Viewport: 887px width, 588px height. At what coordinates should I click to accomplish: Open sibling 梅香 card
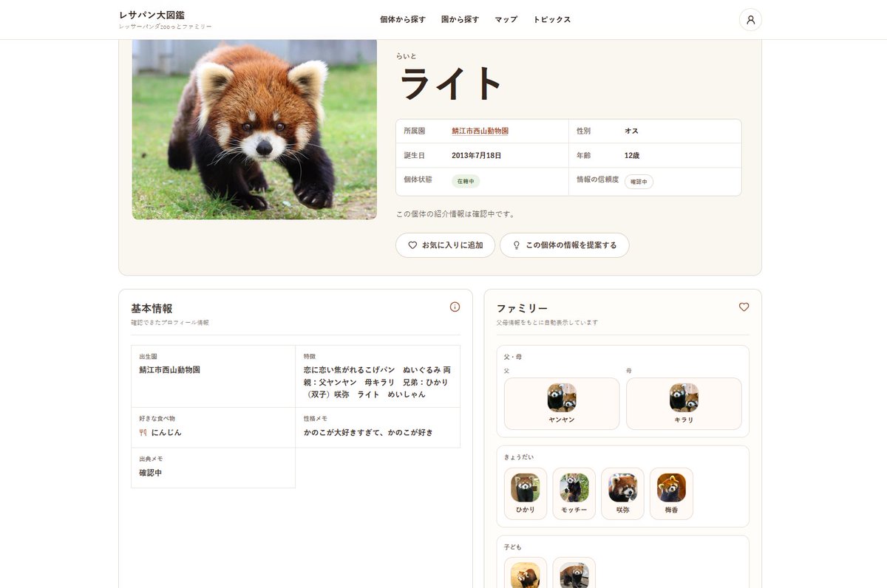coord(671,493)
